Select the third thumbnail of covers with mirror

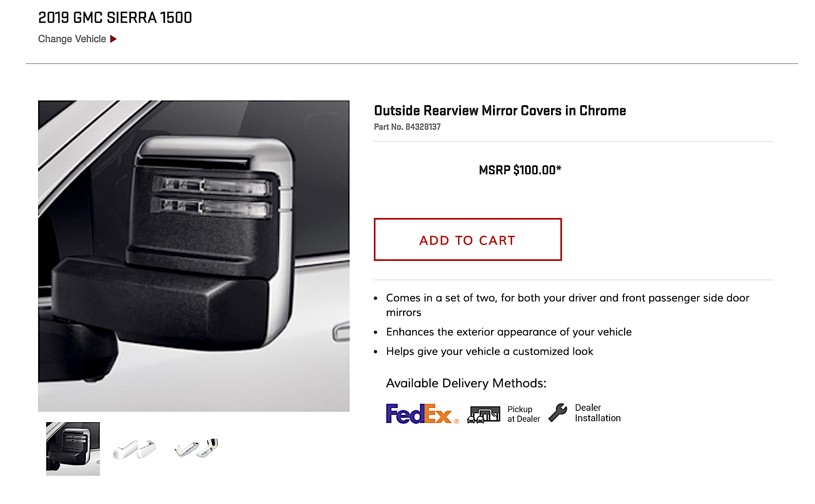(x=196, y=448)
